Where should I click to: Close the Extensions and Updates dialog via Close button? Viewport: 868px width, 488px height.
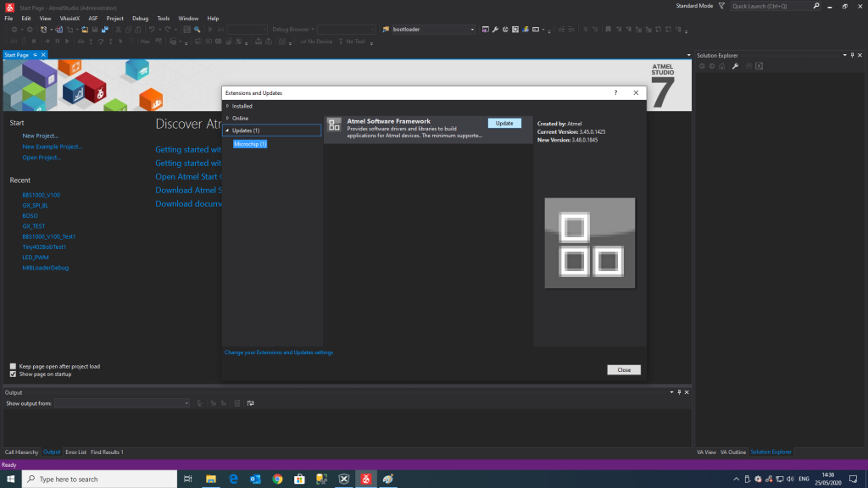[624, 369]
